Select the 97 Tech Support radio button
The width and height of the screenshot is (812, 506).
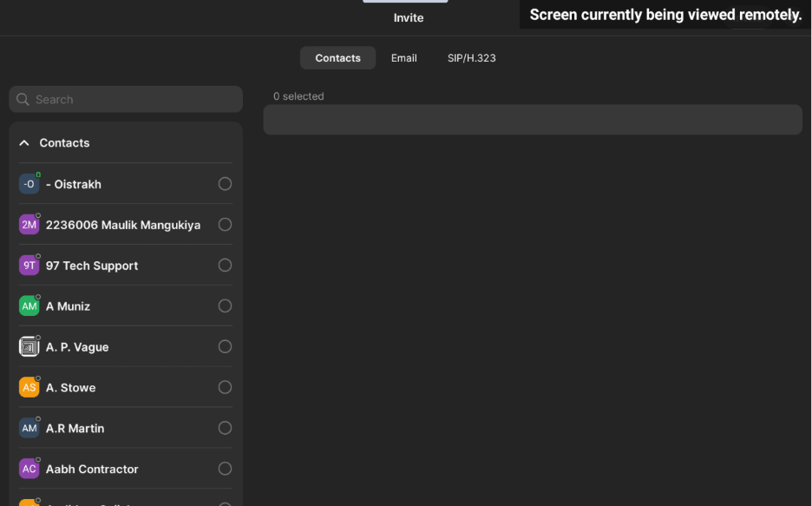225,266
